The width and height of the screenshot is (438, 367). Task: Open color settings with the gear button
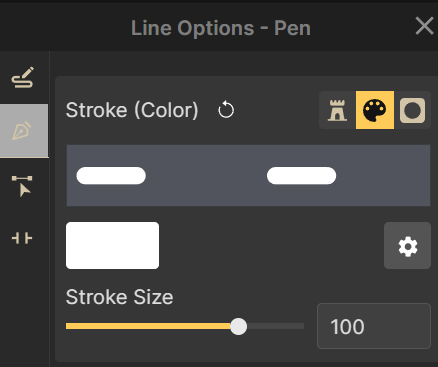[407, 245]
